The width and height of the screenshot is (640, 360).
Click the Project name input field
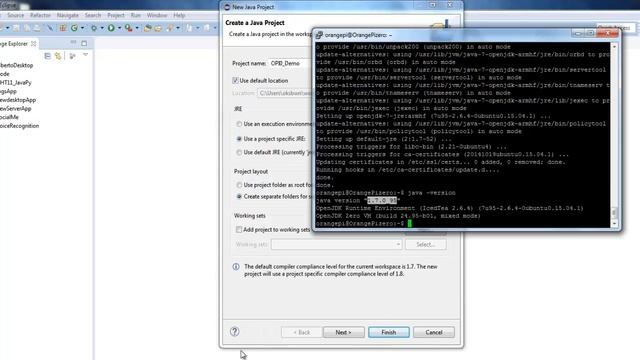pos(290,63)
